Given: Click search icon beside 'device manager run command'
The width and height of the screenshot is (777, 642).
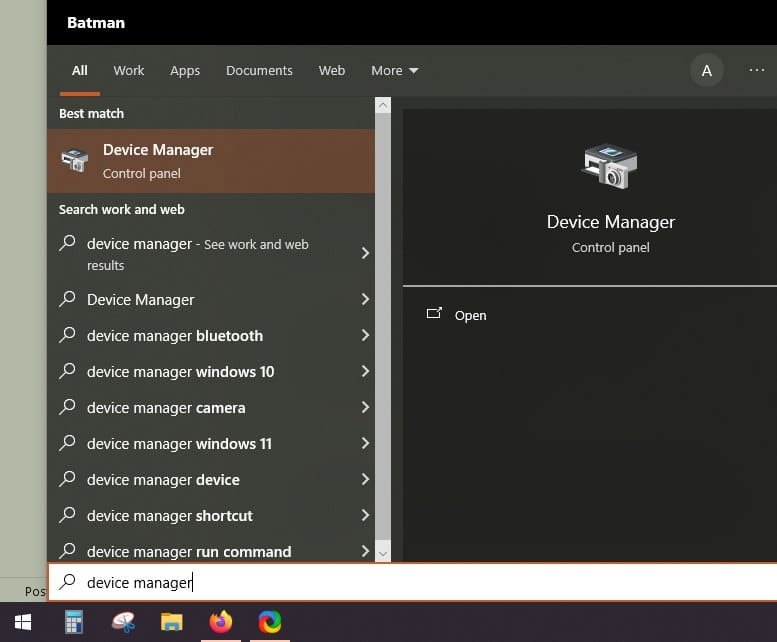Looking at the screenshot, I should [x=67, y=551].
